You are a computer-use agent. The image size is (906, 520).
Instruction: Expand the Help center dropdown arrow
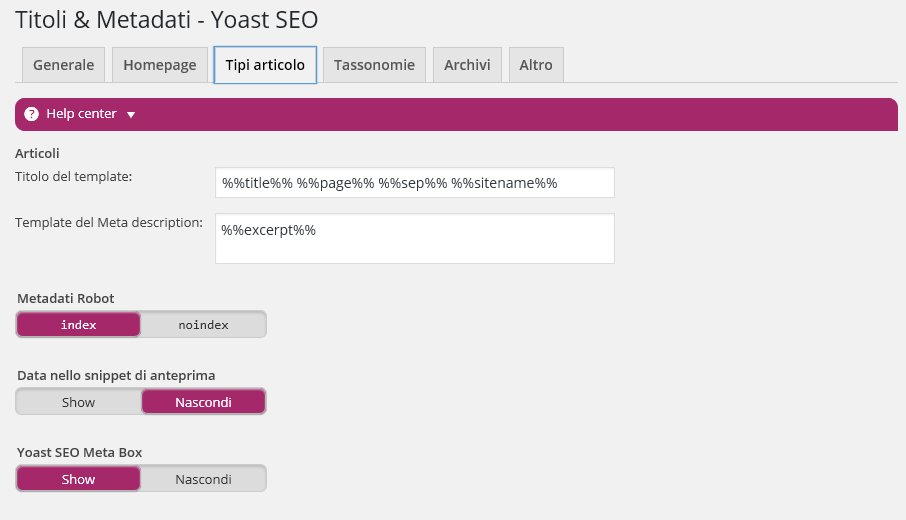(131, 115)
